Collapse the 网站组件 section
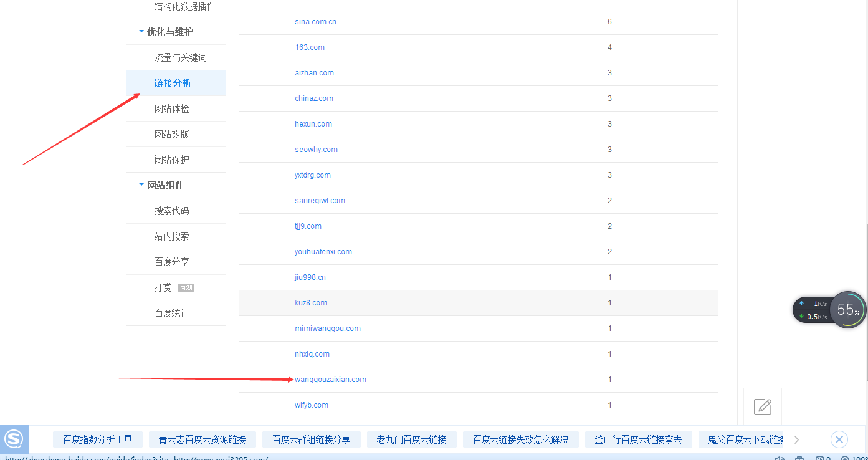 (x=165, y=185)
